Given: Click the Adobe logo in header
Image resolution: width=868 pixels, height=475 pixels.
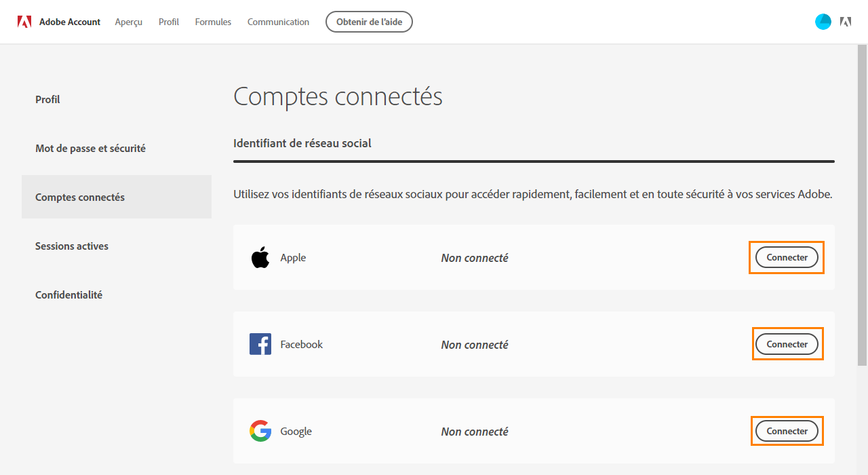Looking at the screenshot, I should click(24, 22).
